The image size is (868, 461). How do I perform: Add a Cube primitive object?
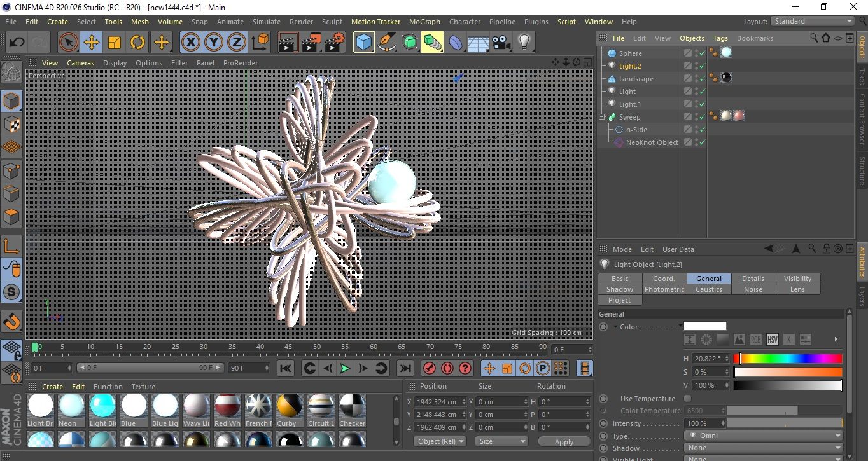[x=363, y=43]
